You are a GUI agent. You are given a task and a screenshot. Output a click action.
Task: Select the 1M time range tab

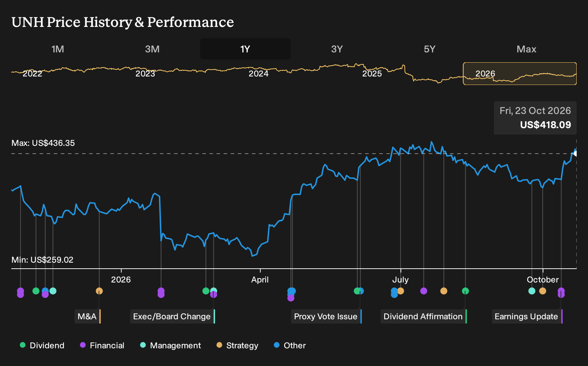pos(58,49)
